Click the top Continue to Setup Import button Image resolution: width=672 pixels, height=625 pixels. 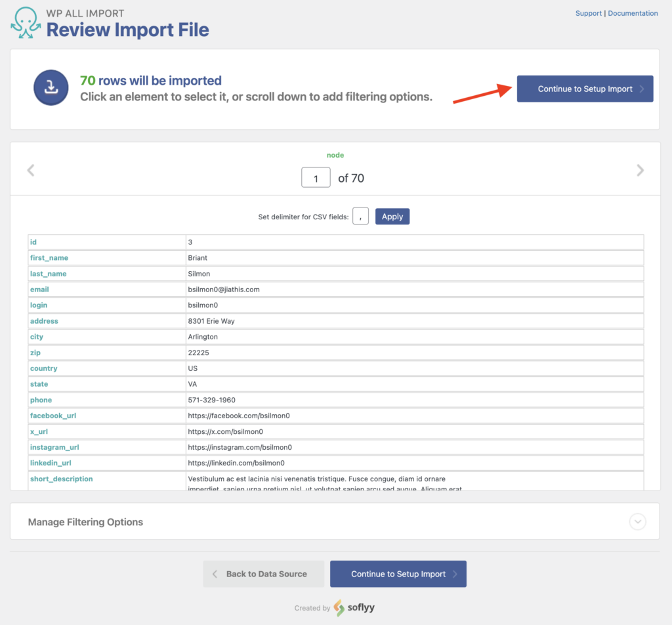point(584,89)
